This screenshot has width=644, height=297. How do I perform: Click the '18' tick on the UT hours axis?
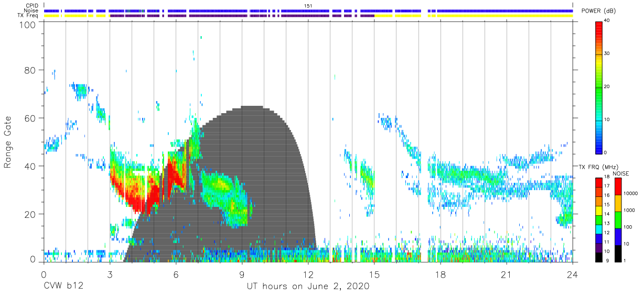441,274
